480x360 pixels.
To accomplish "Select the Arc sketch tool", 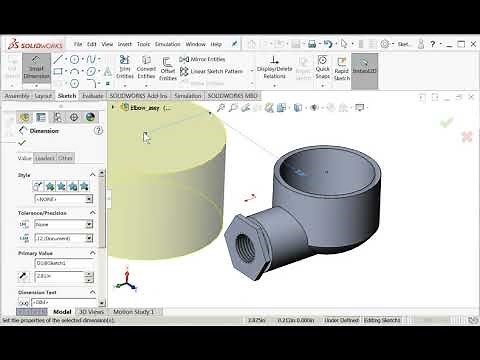I will pos(74,71).
